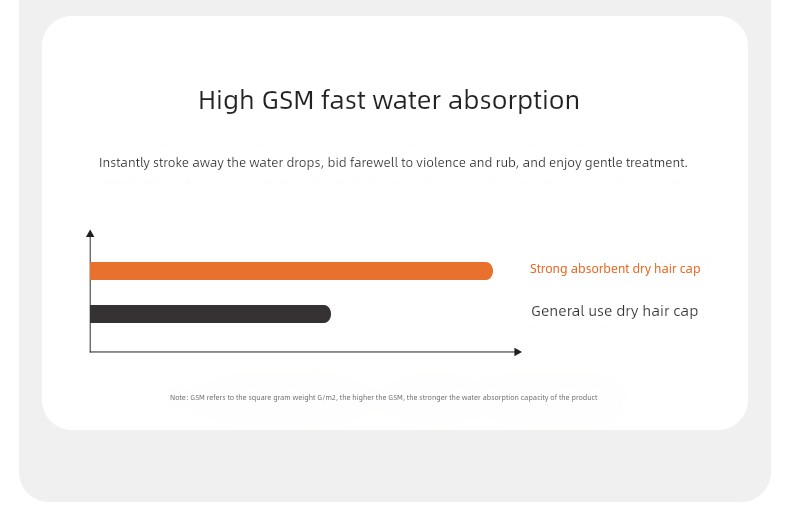Click the word 'absorption' in the heading
The image size is (790, 528).
coord(514,101)
